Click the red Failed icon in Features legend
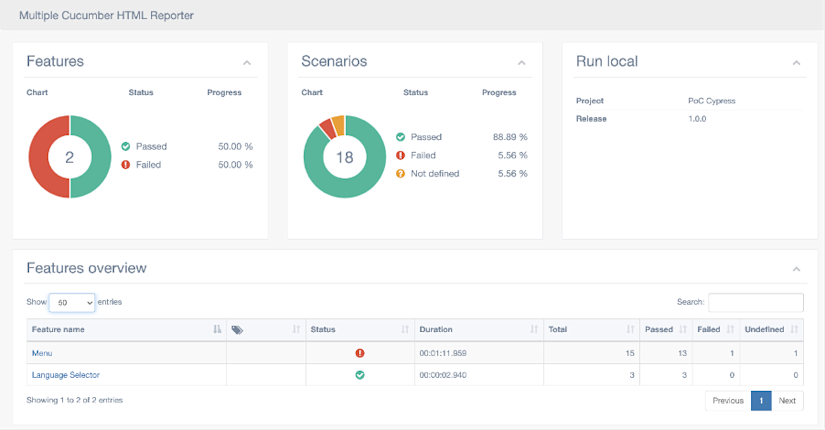 [126, 165]
